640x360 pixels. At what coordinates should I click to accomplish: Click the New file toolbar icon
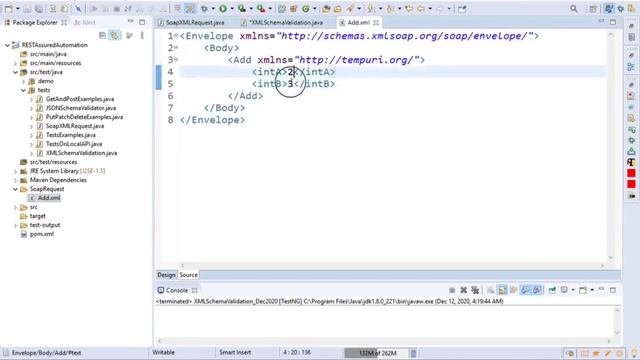(x=8, y=9)
